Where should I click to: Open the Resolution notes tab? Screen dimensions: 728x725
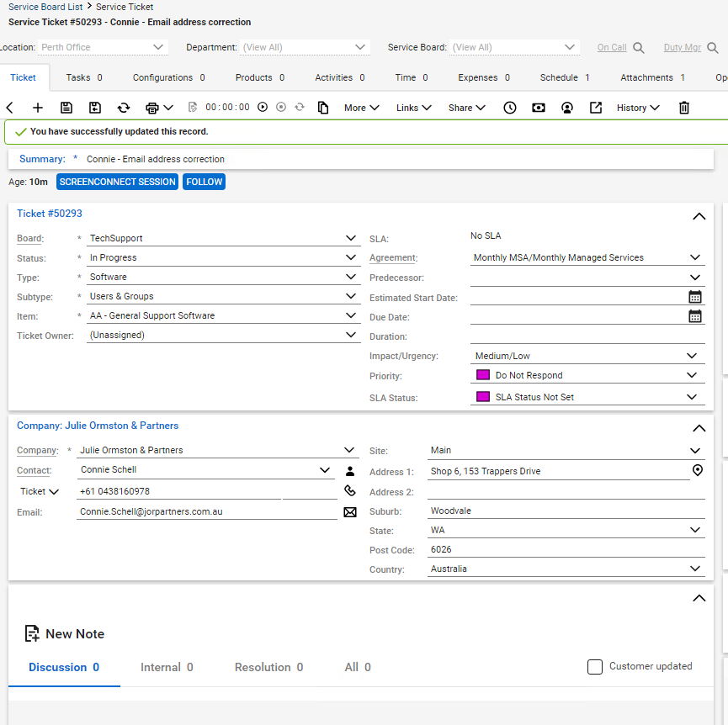coord(268,667)
